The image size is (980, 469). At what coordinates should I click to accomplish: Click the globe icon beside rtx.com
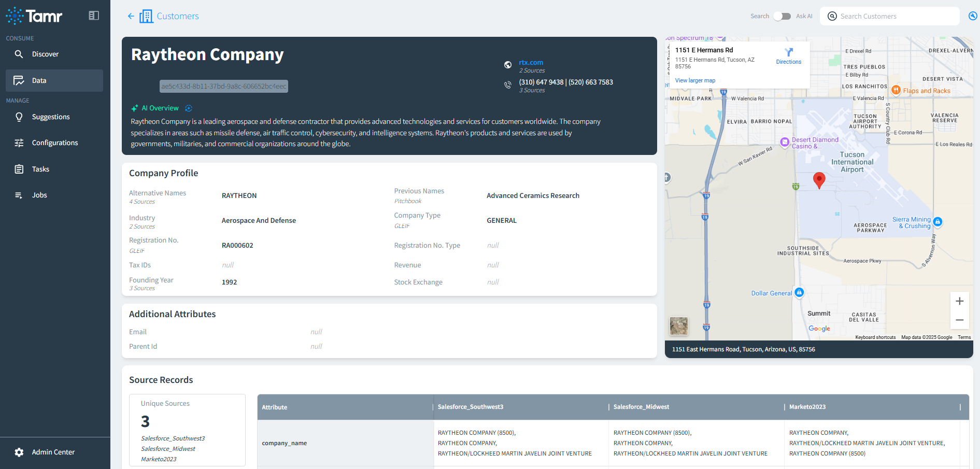508,65
